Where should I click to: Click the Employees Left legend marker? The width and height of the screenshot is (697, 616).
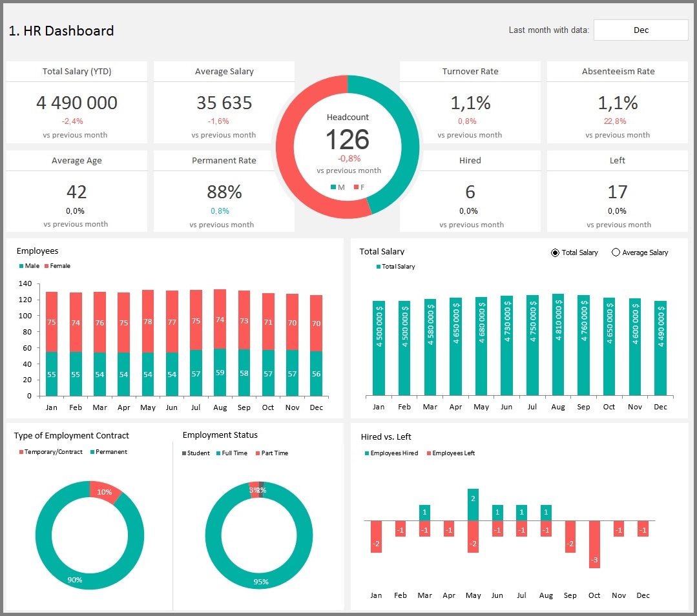pyautogui.click(x=429, y=453)
